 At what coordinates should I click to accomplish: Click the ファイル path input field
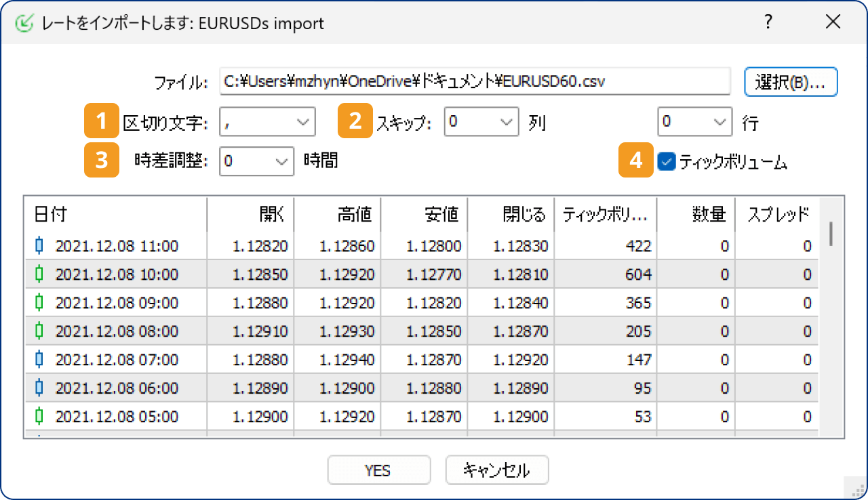(x=474, y=82)
